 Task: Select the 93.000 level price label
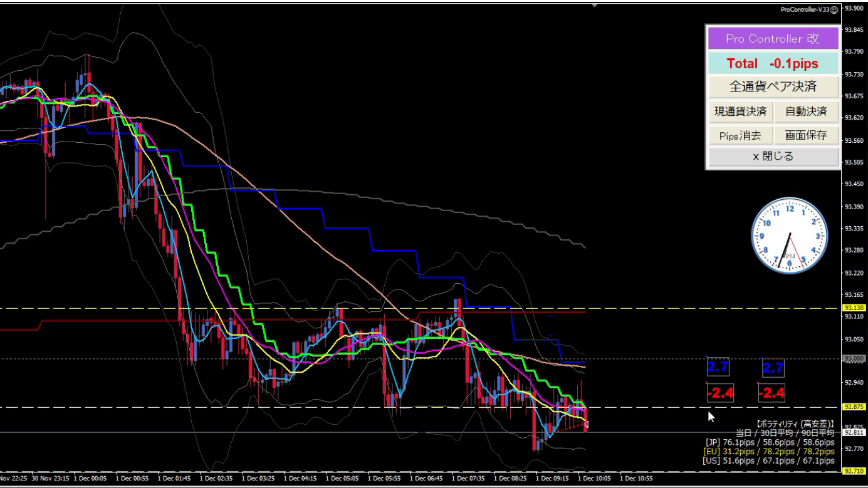854,359
